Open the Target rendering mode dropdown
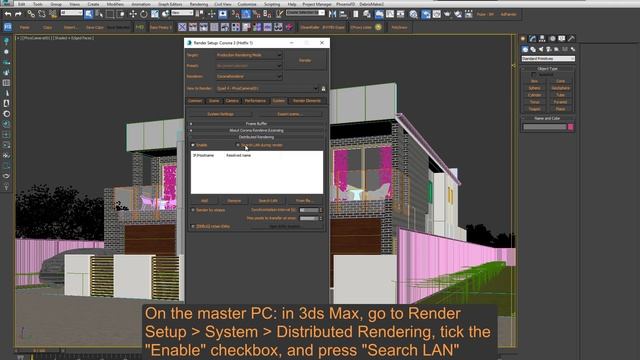 (249, 55)
